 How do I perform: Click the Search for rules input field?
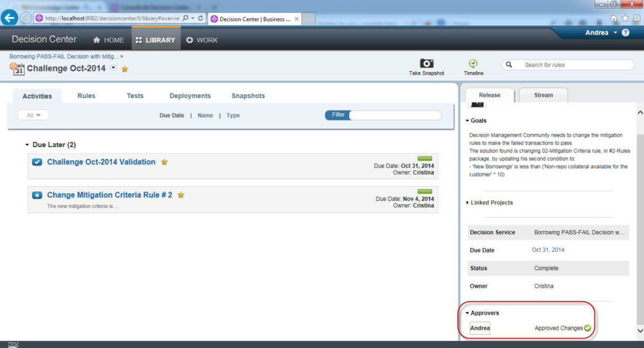(x=574, y=65)
